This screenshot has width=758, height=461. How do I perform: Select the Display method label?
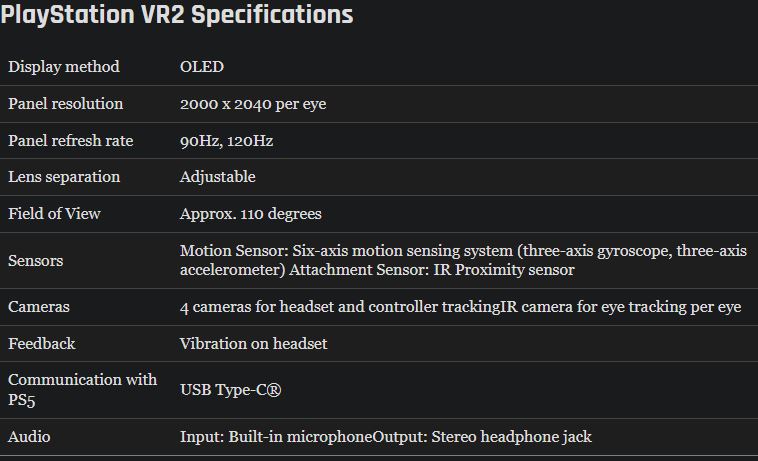click(x=64, y=67)
